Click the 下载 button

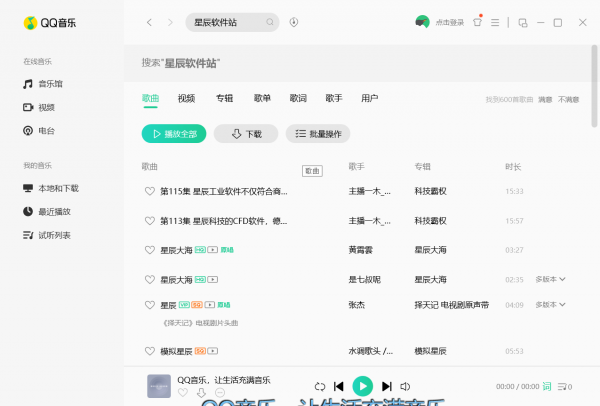[x=246, y=134]
